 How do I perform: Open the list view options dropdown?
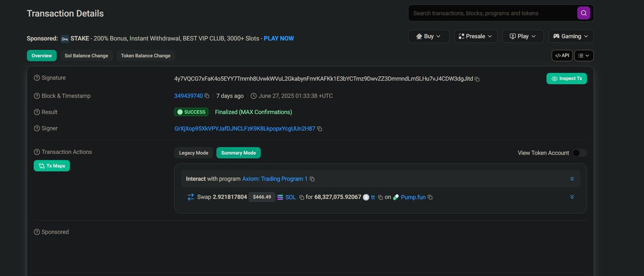tap(584, 55)
